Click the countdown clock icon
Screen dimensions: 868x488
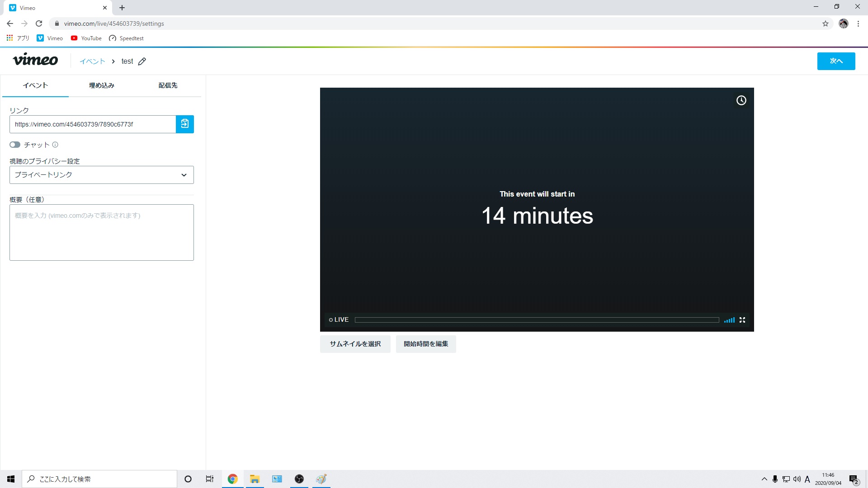click(x=741, y=99)
